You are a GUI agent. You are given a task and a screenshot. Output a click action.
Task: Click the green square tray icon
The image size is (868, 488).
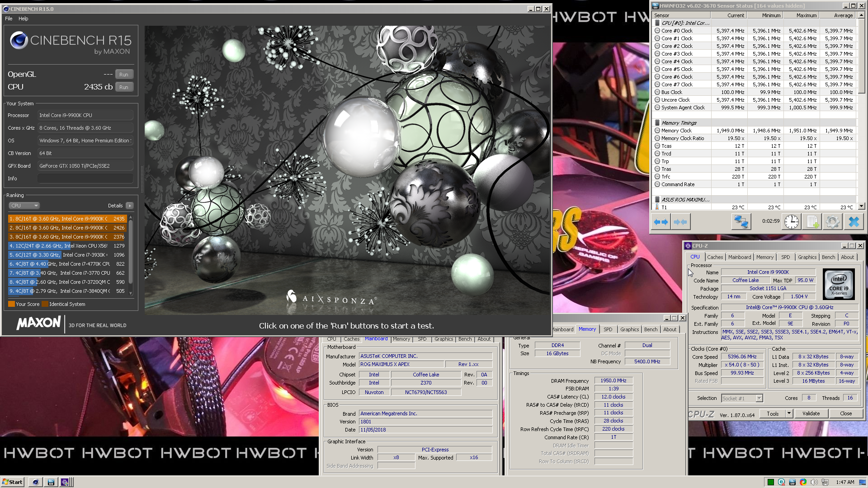point(770,482)
